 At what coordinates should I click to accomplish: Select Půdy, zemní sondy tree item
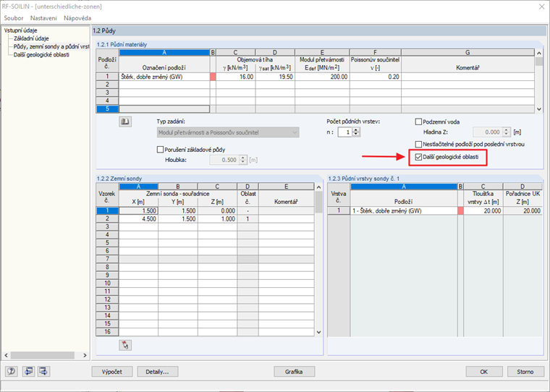pos(51,46)
